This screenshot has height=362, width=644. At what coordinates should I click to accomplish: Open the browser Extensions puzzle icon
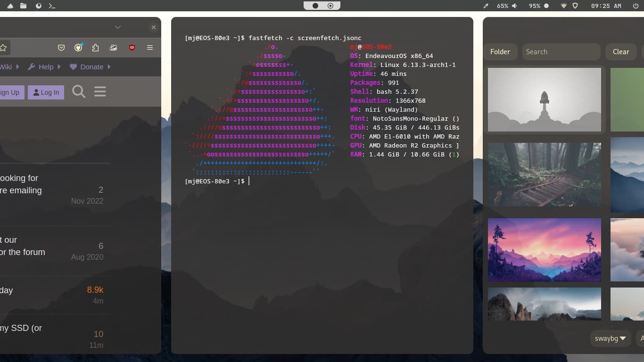[96, 48]
